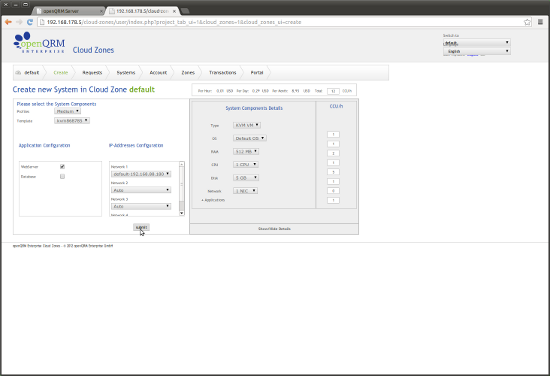
Task: Go to the Transactions tab
Action: click(223, 73)
